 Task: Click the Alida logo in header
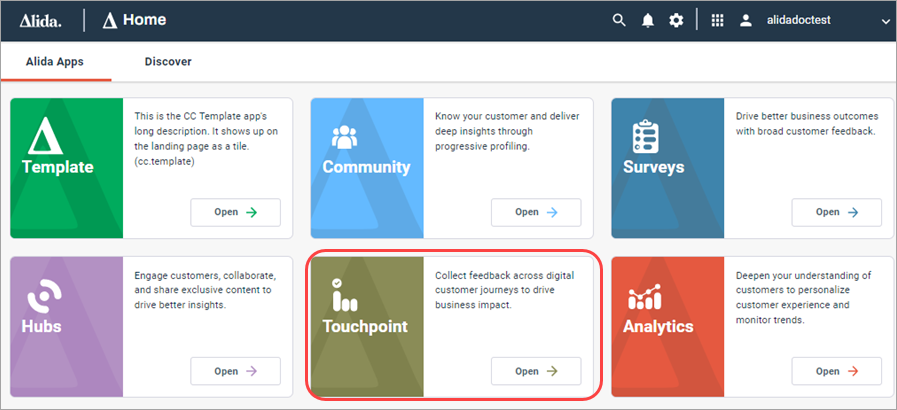[x=41, y=21]
